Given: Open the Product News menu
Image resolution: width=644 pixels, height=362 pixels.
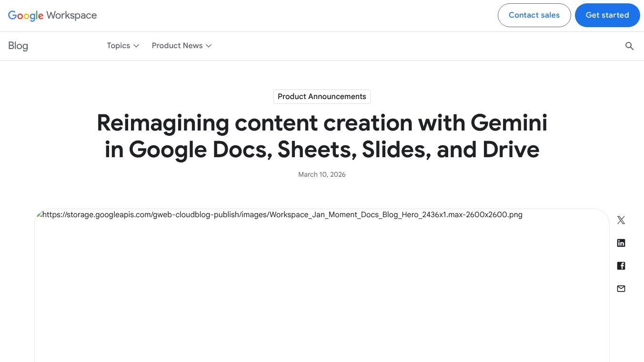Looking at the screenshot, I should [177, 46].
